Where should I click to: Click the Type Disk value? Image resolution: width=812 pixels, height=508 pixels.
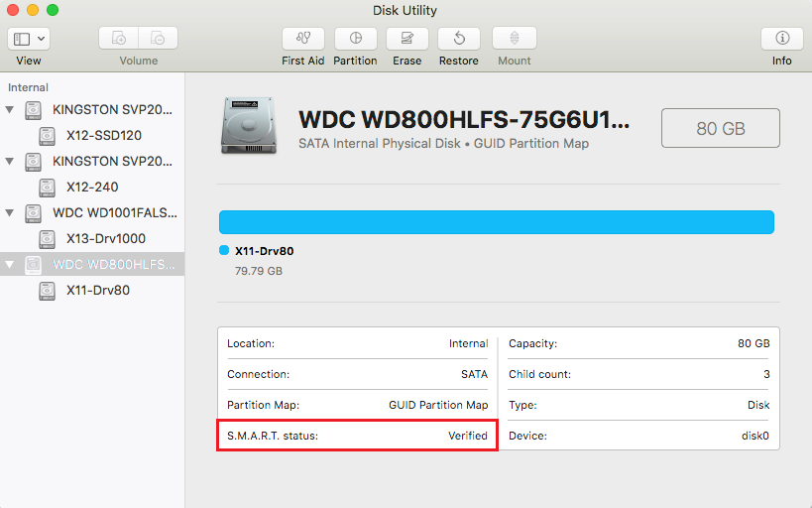click(758, 405)
